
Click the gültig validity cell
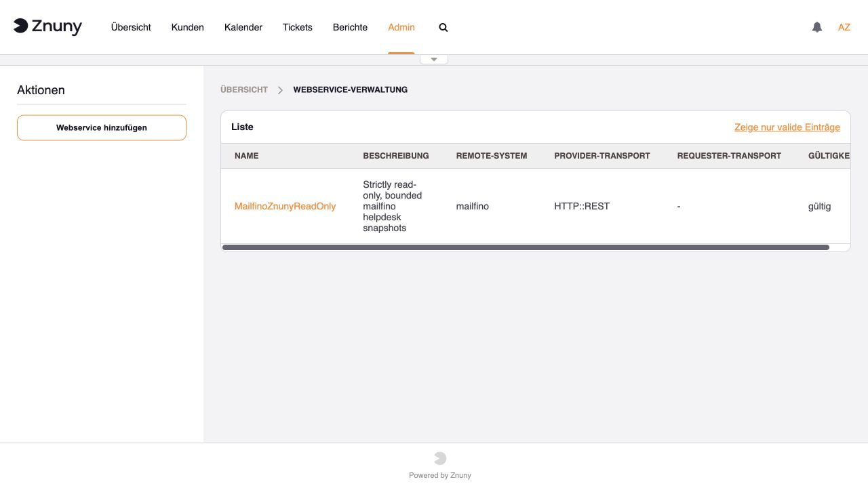[x=820, y=206]
